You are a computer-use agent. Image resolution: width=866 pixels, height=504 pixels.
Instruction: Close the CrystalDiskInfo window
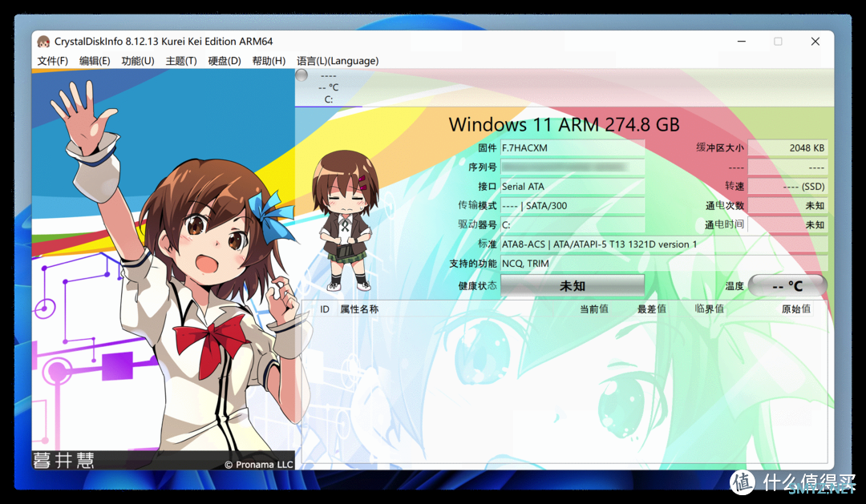pyautogui.click(x=815, y=42)
